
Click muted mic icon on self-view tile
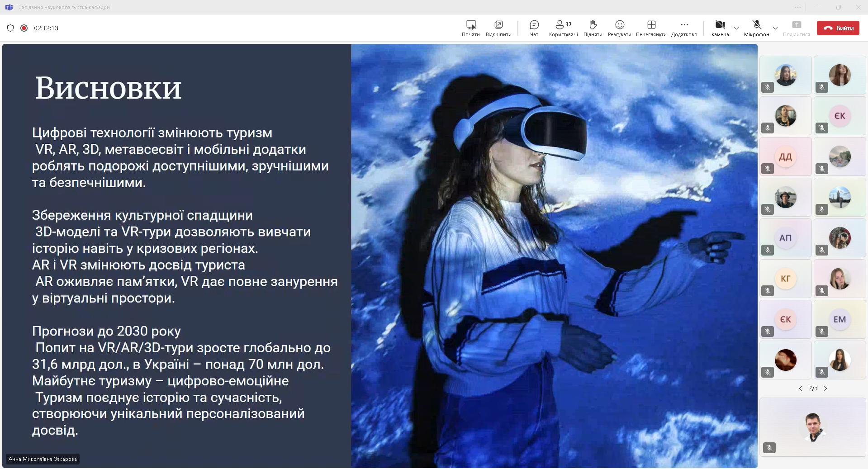769,448
